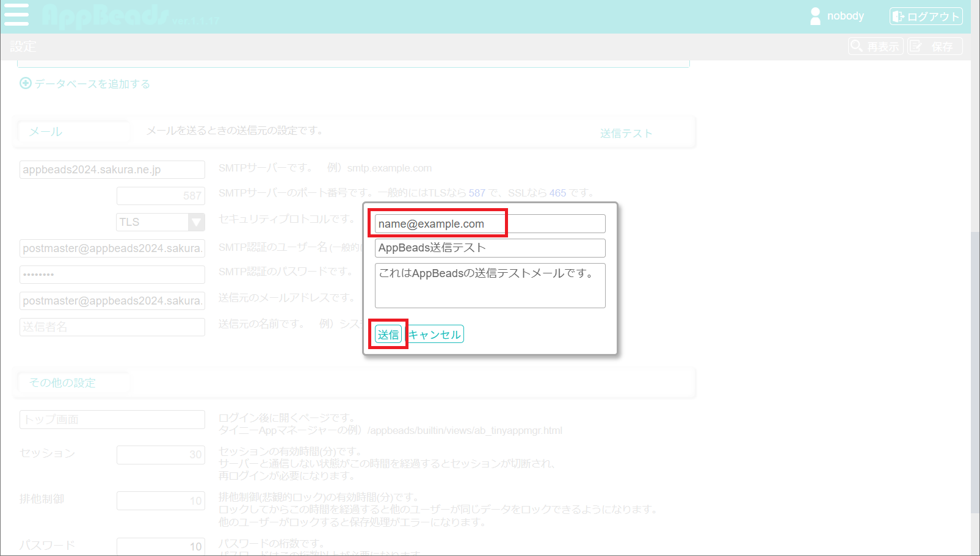Click the test mail body textarea
This screenshot has width=980, height=556.
(490, 286)
